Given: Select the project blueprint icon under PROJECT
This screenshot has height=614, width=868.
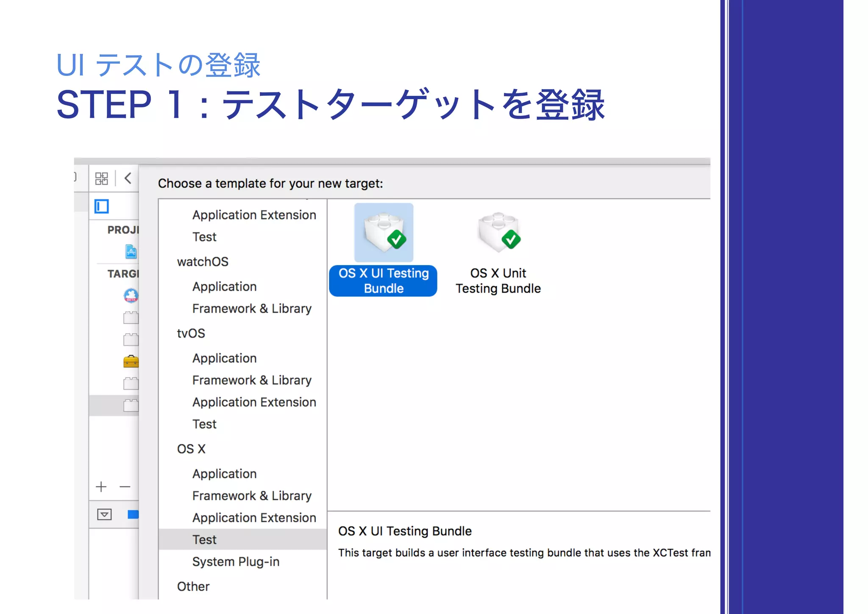Looking at the screenshot, I should (131, 251).
